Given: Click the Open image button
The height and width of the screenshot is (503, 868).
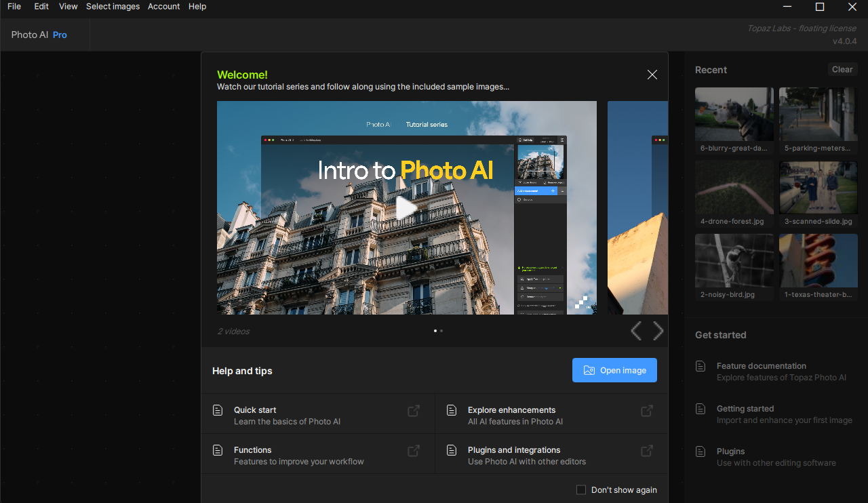Looking at the screenshot, I should [x=614, y=370].
